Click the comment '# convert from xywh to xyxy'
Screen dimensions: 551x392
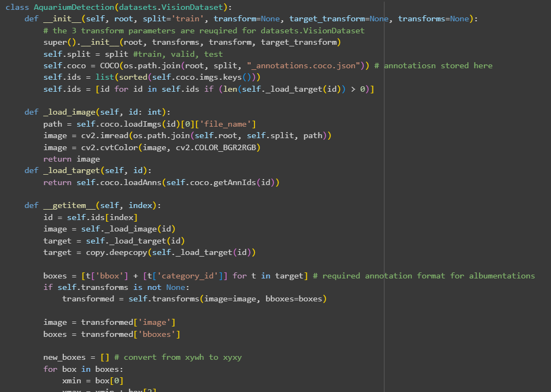pos(178,357)
